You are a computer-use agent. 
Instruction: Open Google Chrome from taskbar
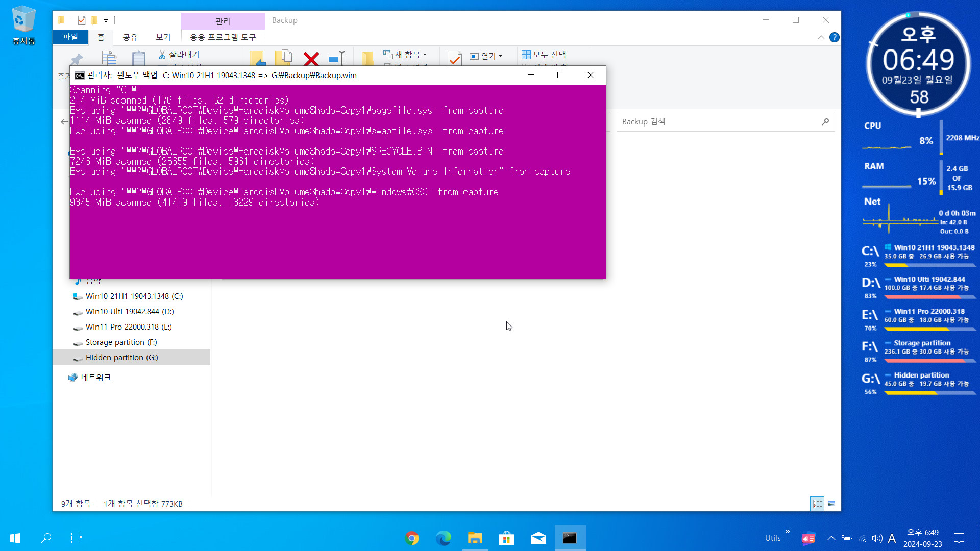pyautogui.click(x=412, y=538)
